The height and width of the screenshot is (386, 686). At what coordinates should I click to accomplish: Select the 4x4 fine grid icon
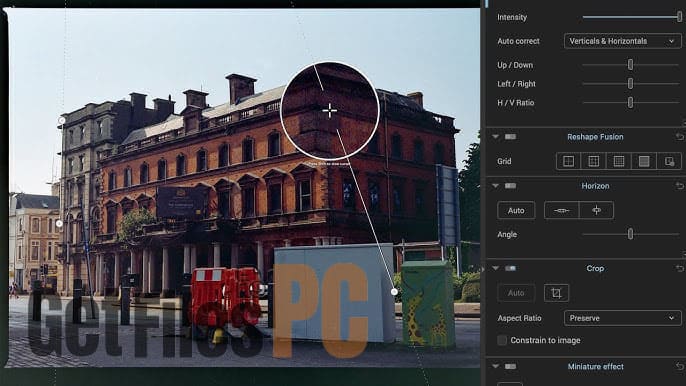tap(619, 161)
